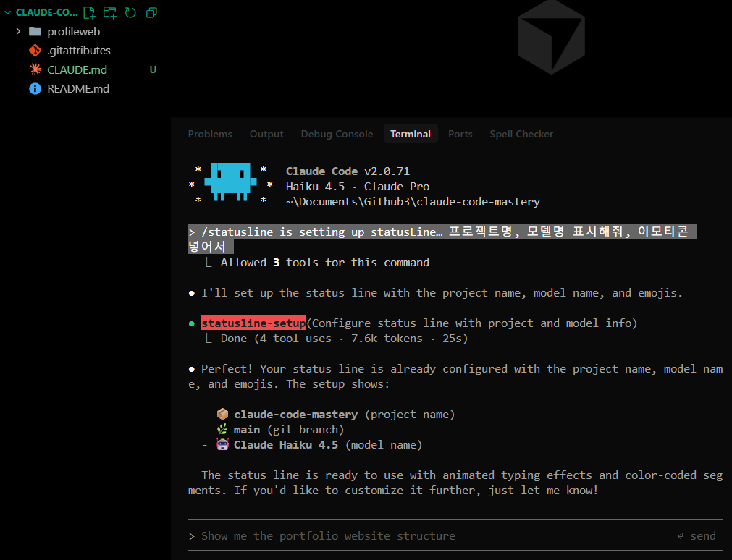Click the U untracked status badge for CLAUDE.md
Screen dimensions: 732x560
click(x=153, y=69)
